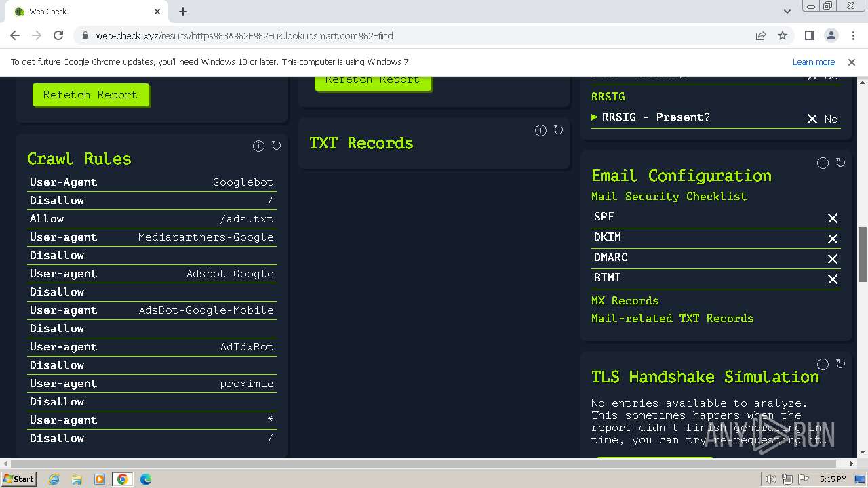The width and height of the screenshot is (868, 488).
Task: Open Windows Media Player from taskbar
Action: coord(100,479)
